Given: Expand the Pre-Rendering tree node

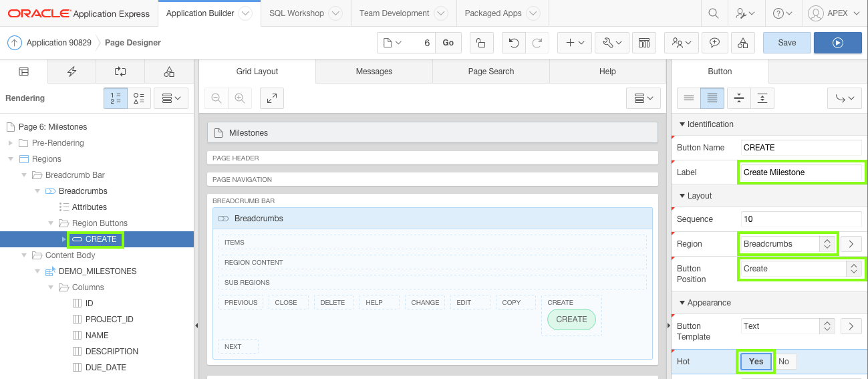Looking at the screenshot, I should [11, 143].
